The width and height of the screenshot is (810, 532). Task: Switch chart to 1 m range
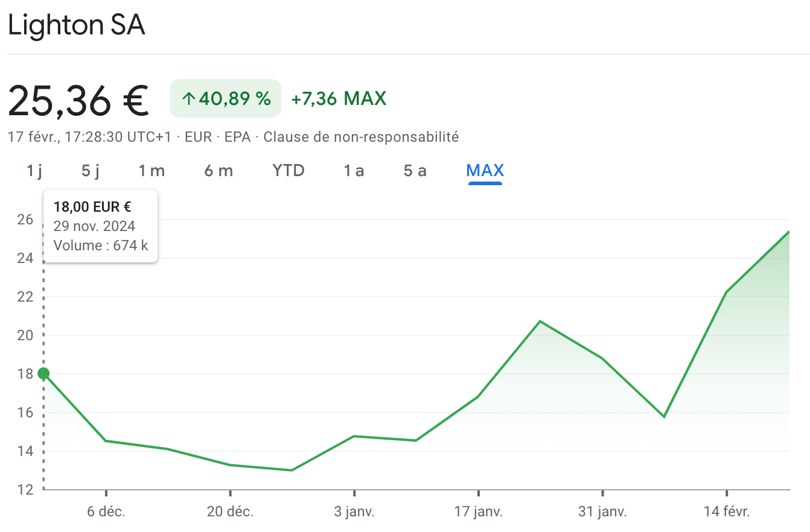(x=151, y=171)
